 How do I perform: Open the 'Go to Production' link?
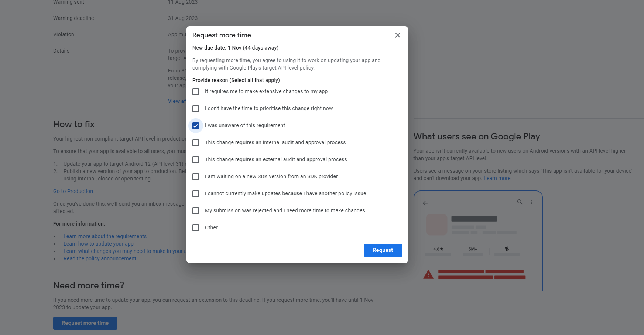73,191
